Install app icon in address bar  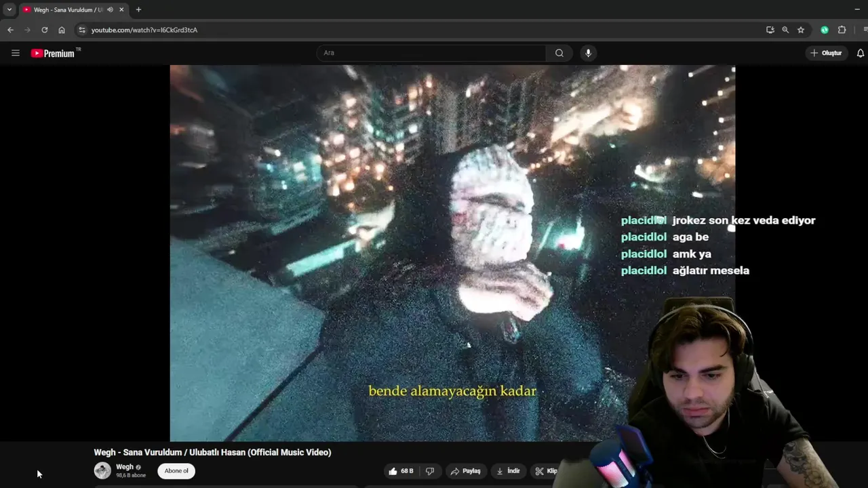[770, 30]
